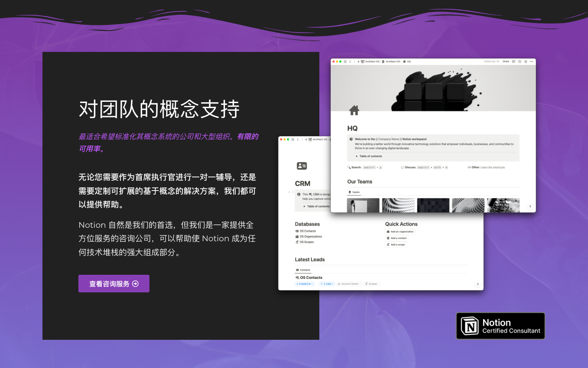Screen dimensions: 588x368
Task: Click the Our Teams heading
Action: (360, 182)
